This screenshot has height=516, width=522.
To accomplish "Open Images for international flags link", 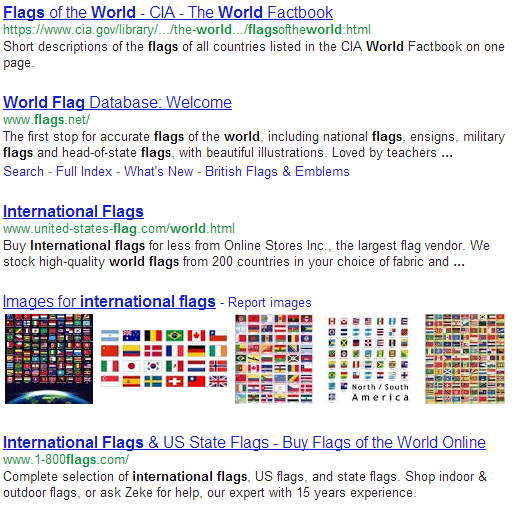I will click(x=109, y=301).
